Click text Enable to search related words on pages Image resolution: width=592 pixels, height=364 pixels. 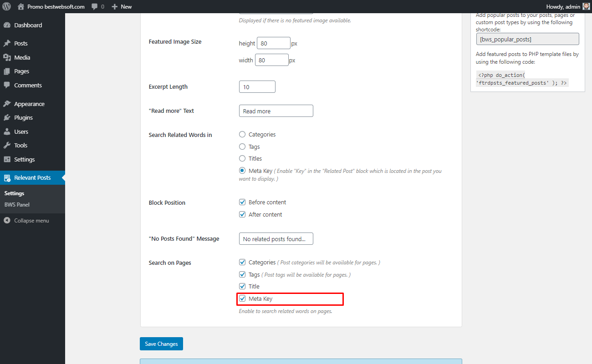click(x=286, y=311)
